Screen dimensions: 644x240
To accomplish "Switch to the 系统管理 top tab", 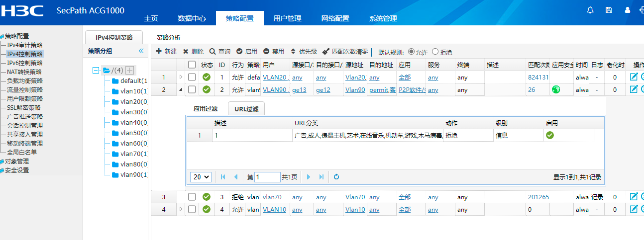I will point(383,18).
